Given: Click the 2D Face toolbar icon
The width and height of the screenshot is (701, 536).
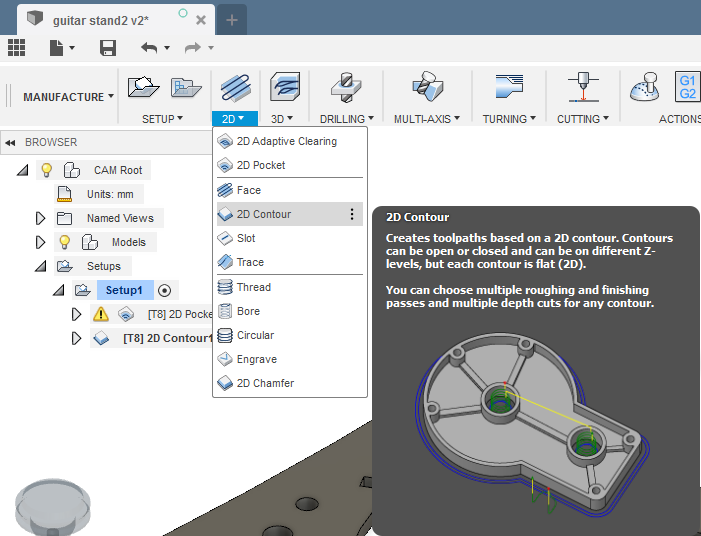Looking at the screenshot, I should pos(236,87).
